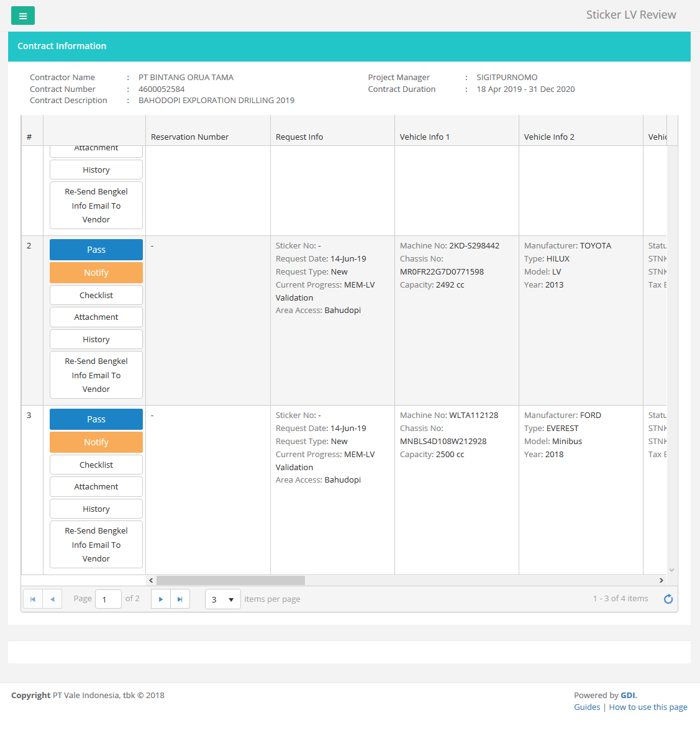
Task: Open Attachment for the Ford Everest row
Action: 96,487
